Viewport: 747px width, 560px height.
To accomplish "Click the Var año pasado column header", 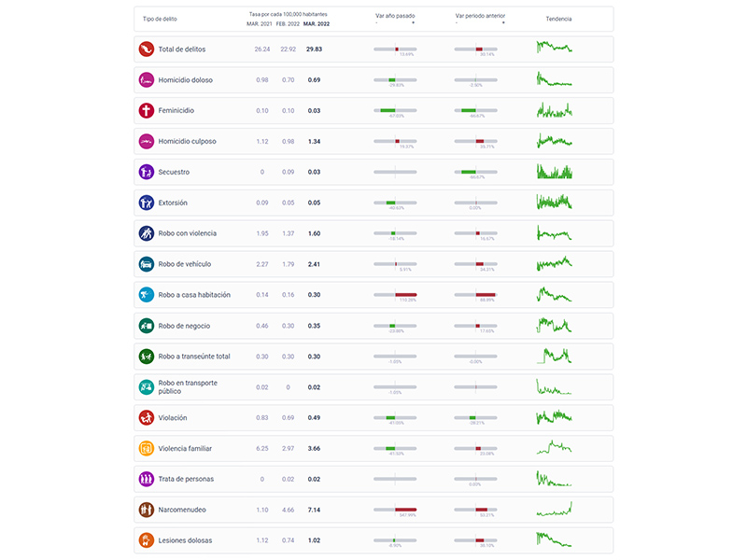I will coord(395,16).
